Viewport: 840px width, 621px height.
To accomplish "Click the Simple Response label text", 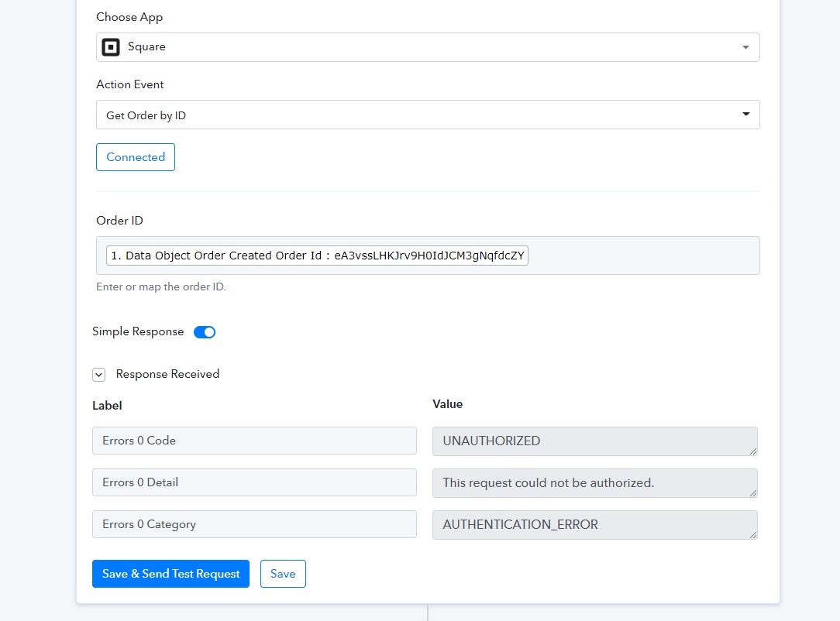I will point(138,332).
